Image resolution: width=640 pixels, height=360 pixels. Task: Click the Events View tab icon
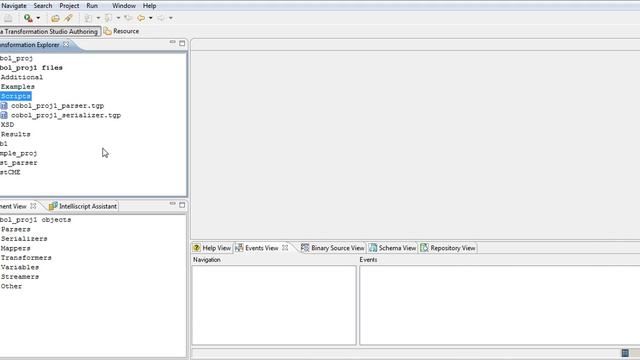[x=239, y=248]
